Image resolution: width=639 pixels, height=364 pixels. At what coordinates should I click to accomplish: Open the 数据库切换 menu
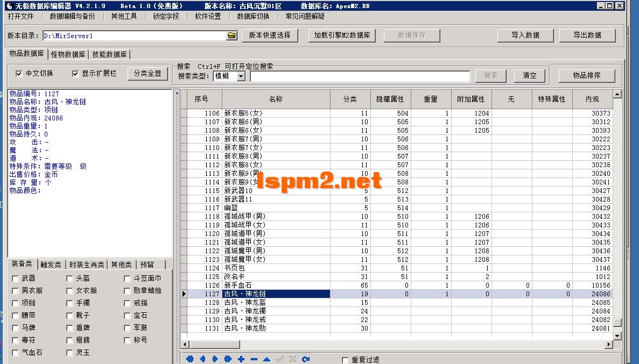(x=253, y=16)
